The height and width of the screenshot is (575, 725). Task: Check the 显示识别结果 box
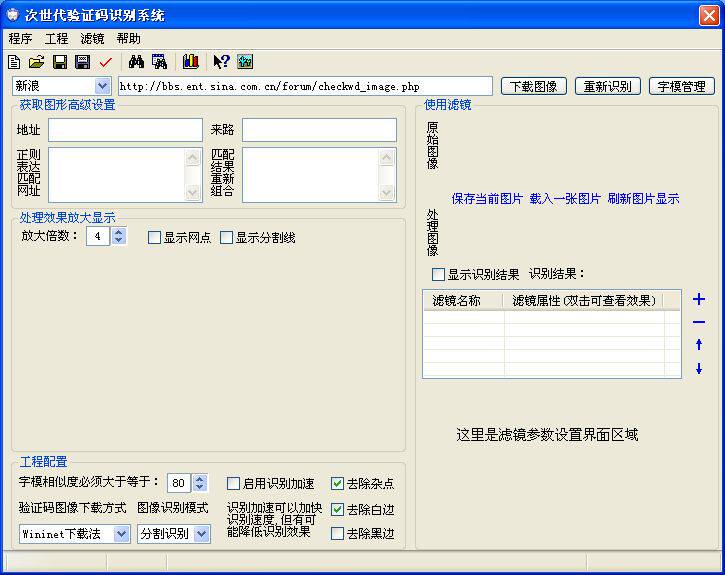pos(438,275)
